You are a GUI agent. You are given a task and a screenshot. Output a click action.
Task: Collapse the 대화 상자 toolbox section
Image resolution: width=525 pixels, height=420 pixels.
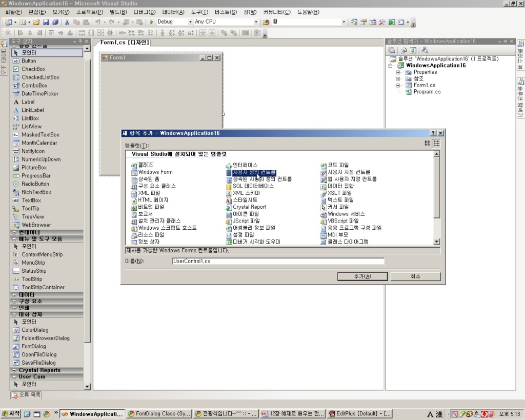click(14, 314)
